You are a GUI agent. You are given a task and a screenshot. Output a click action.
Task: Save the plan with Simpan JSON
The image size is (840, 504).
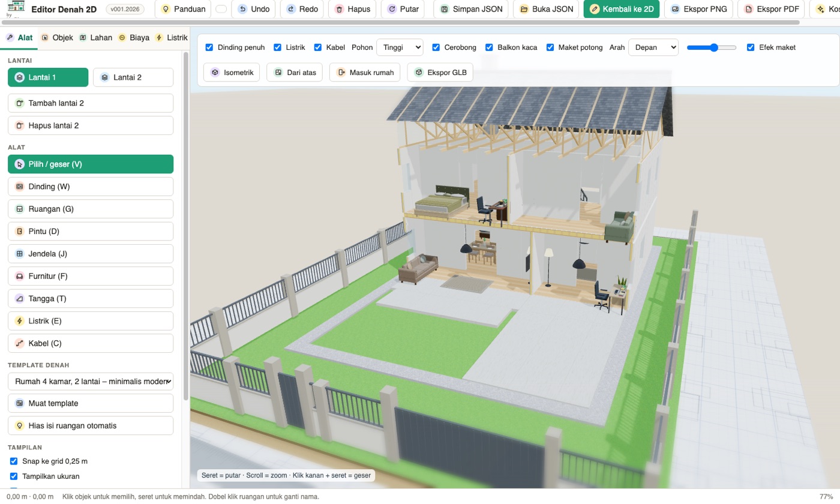coord(471,9)
